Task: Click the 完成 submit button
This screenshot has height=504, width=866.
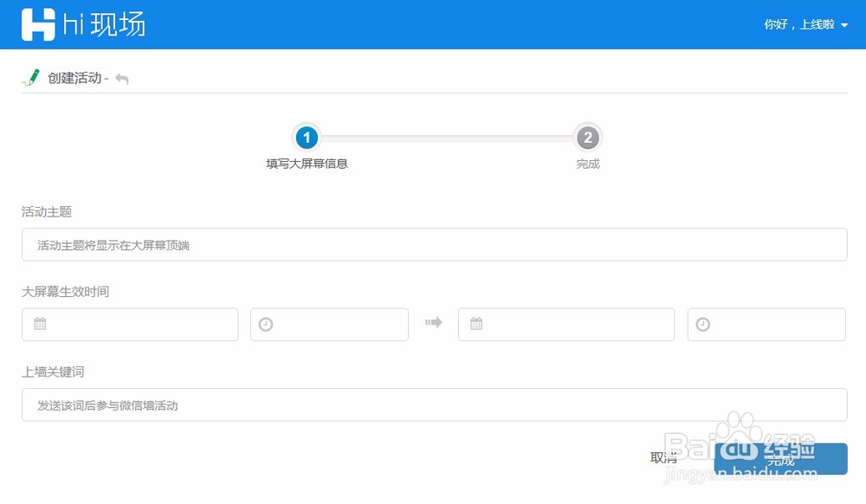Action: pyautogui.click(x=780, y=459)
